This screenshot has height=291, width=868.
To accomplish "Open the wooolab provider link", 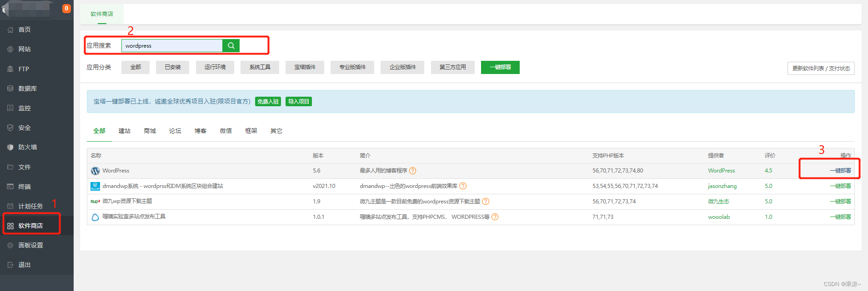I will pos(719,217).
